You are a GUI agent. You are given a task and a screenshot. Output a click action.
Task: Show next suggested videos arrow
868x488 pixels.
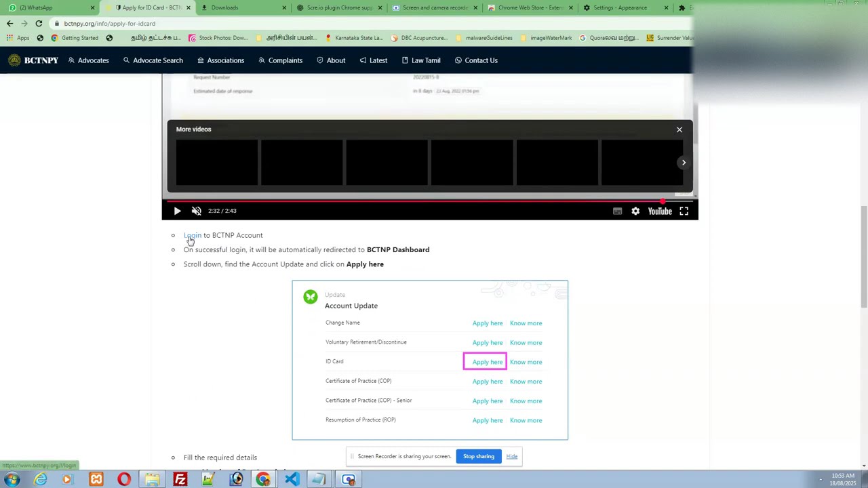tap(684, 163)
